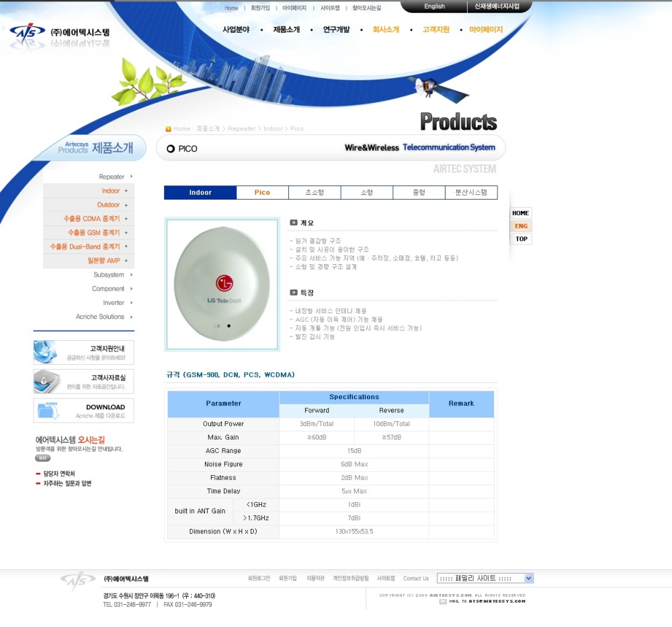Expand the Inverter sidebar item
The height and width of the screenshot is (627, 672).
pyautogui.click(x=116, y=302)
